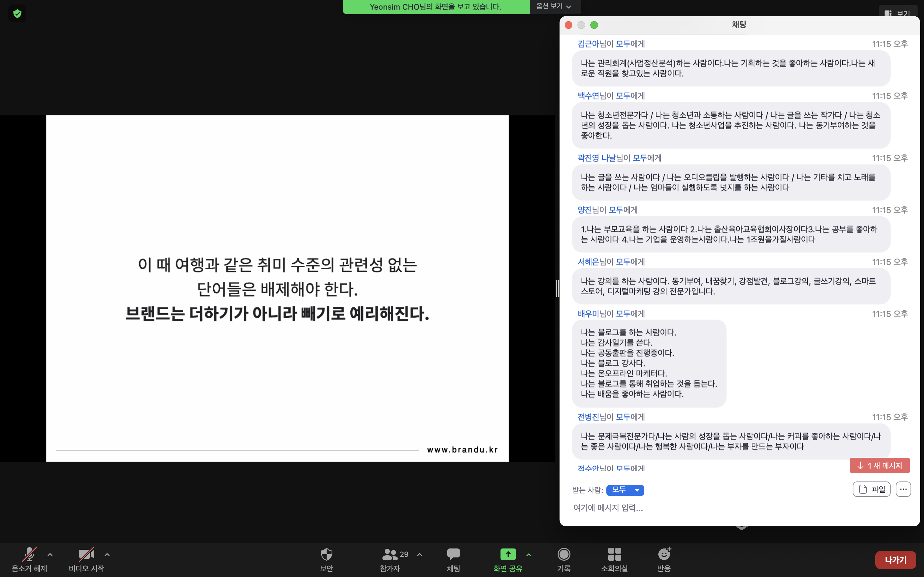The width and height of the screenshot is (924, 577).
Task: Open recipient dropdown showing 모두
Action: point(625,490)
